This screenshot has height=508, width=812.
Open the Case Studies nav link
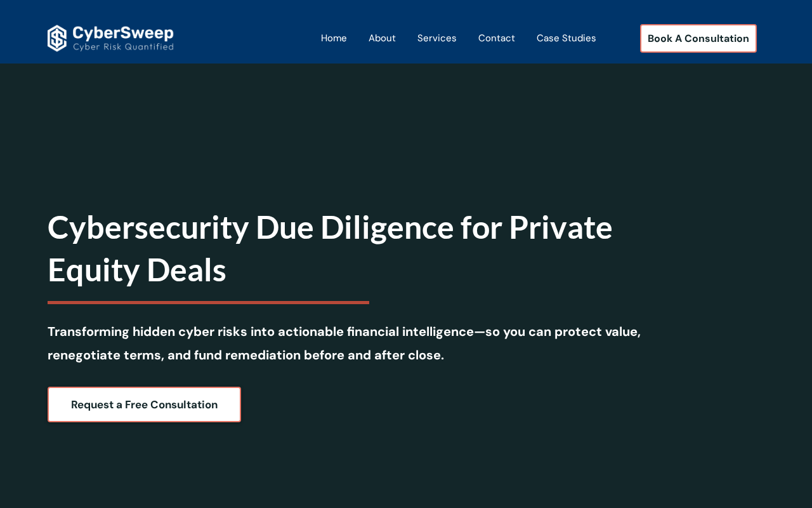point(566,38)
